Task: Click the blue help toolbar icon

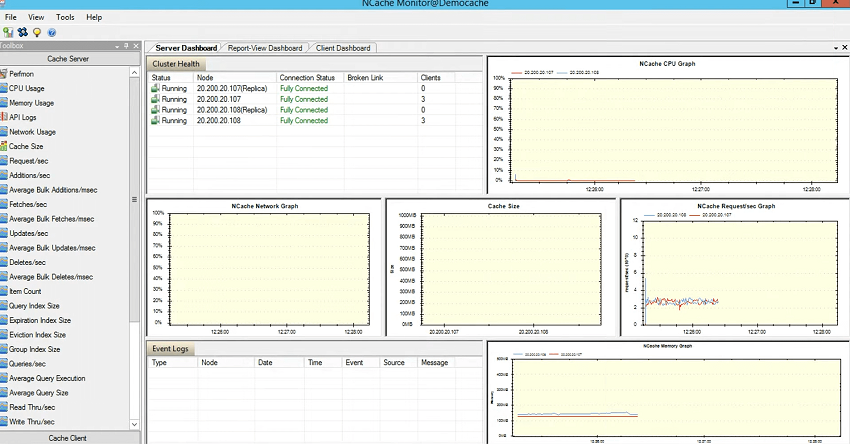Action: [52, 33]
